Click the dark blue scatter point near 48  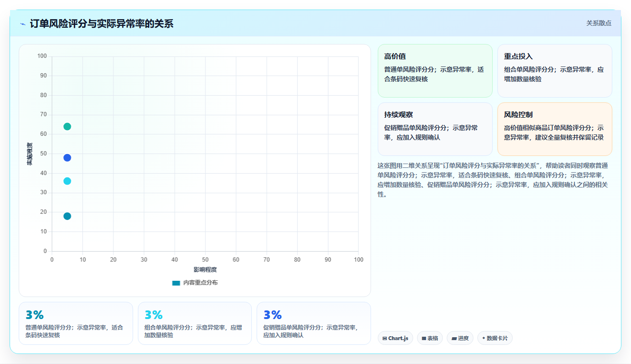coord(67,158)
